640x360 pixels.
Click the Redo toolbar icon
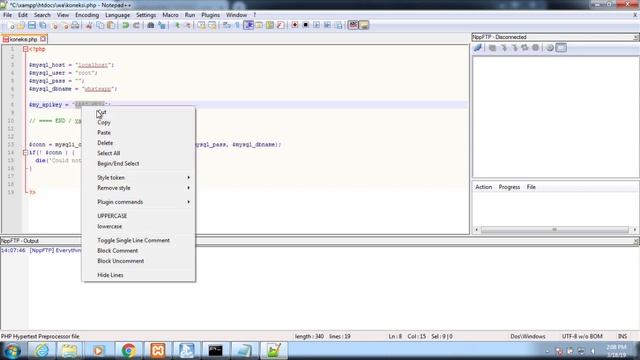[136, 25]
